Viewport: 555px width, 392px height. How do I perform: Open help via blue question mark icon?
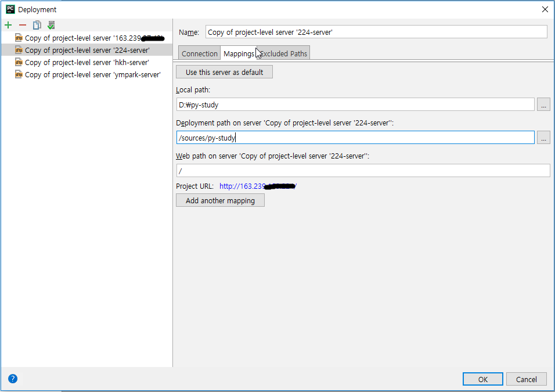click(x=13, y=379)
